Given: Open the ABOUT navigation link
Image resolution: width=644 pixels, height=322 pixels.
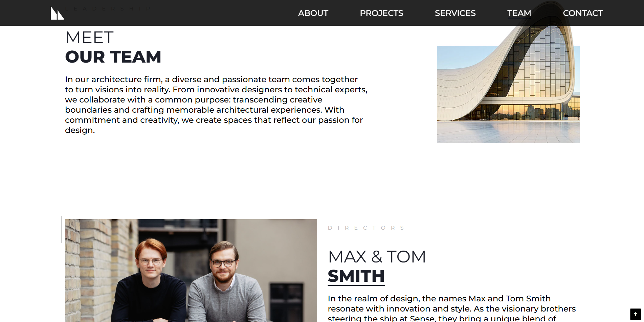Looking at the screenshot, I should pyautogui.click(x=313, y=13).
